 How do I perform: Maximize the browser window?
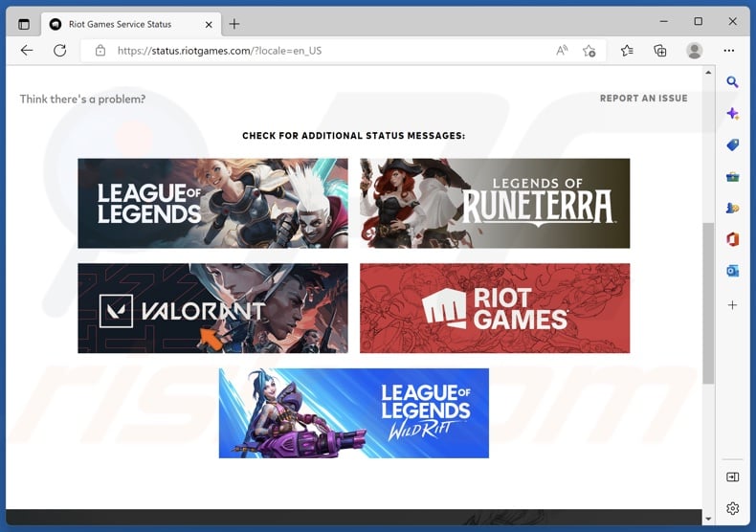(699, 22)
